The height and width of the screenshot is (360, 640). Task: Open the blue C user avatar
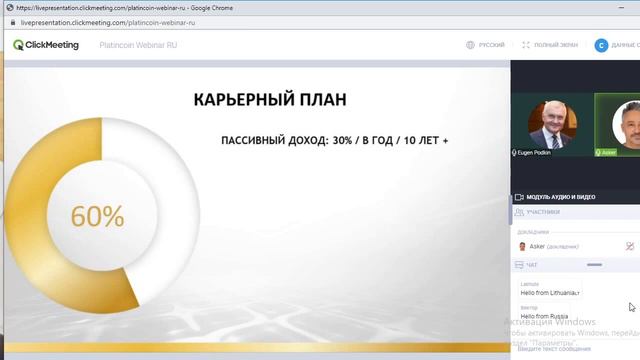[x=601, y=45]
